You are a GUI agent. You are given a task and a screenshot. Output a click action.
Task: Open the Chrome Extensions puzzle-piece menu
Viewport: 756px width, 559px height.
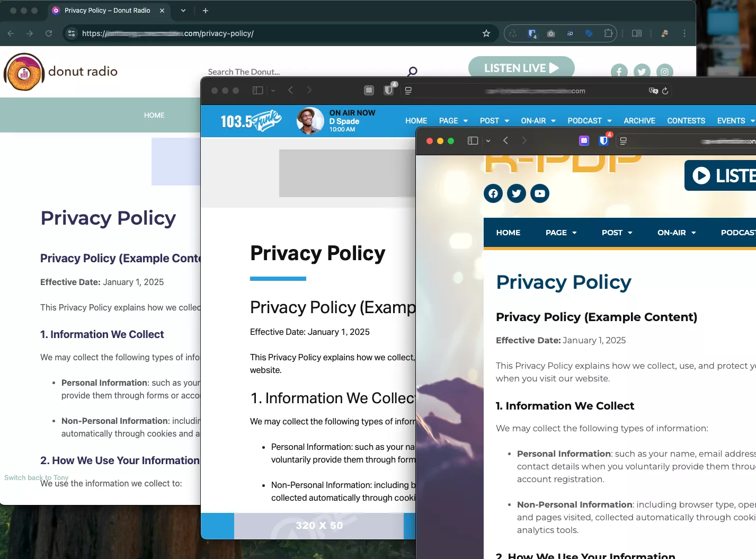(608, 33)
